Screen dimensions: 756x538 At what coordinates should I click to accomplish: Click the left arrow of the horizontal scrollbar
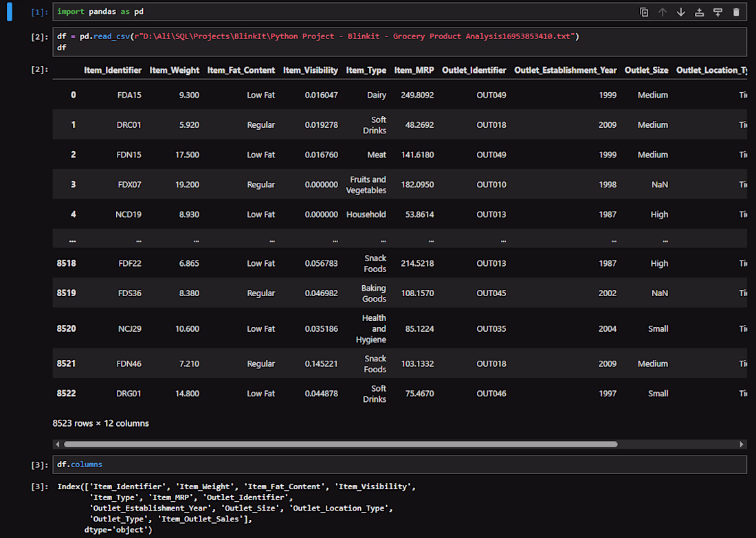click(x=58, y=444)
